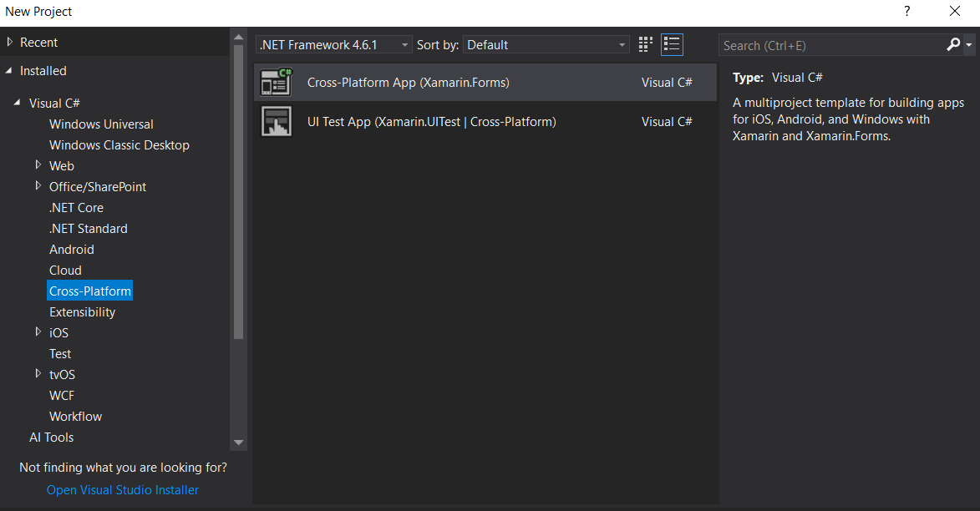Select the .NET Standard category

tap(88, 229)
